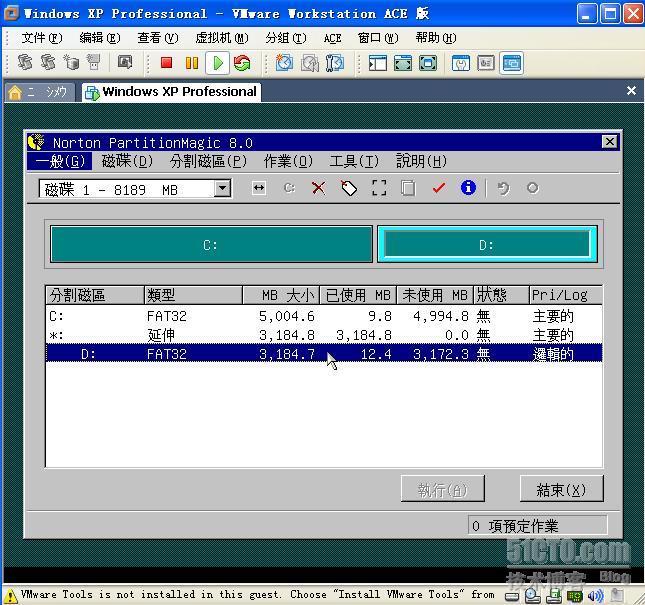Open the disk selection dropdown arrow

tap(222, 189)
